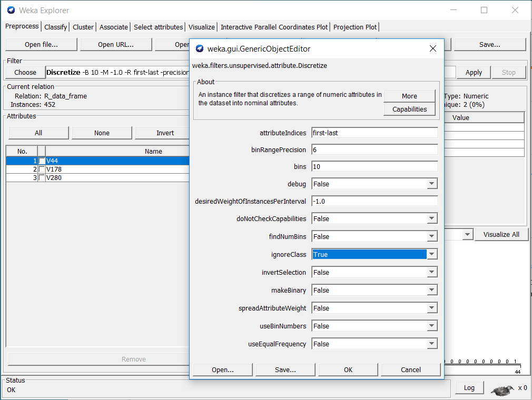Click the No. column header

(x=22, y=151)
